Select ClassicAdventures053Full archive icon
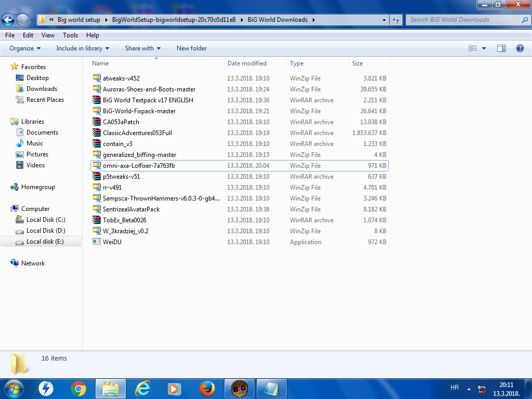 tap(97, 132)
